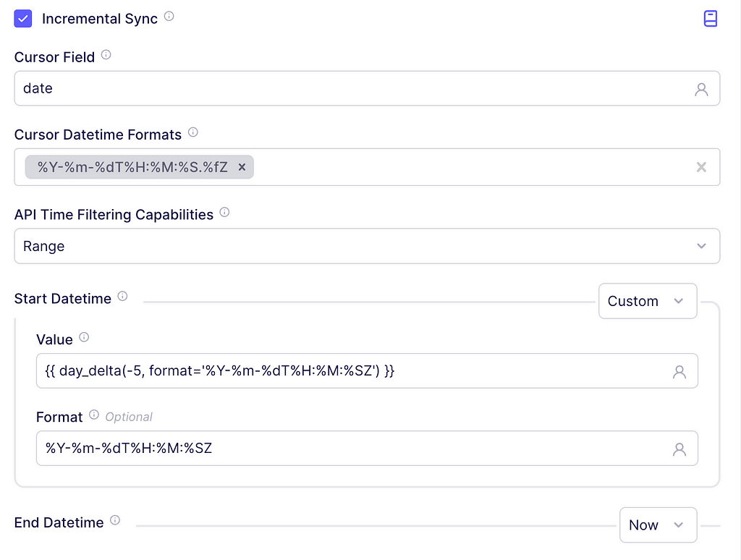Screen dimensions: 741x560
Task: Open the API Time Filtering Range dropdown
Action: point(367,246)
